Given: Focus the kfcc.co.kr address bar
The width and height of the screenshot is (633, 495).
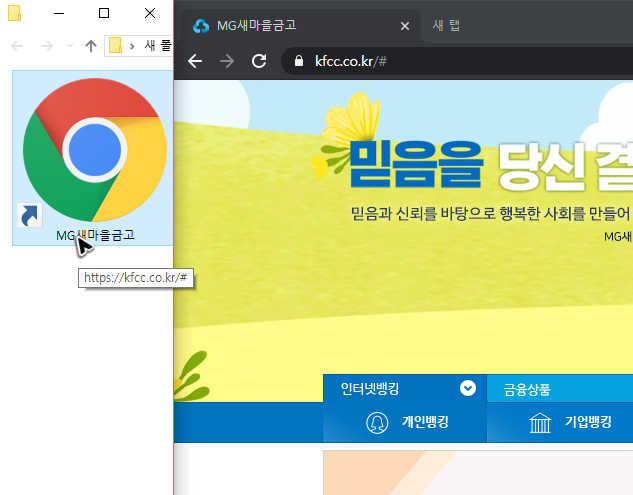Looking at the screenshot, I should (457, 61).
